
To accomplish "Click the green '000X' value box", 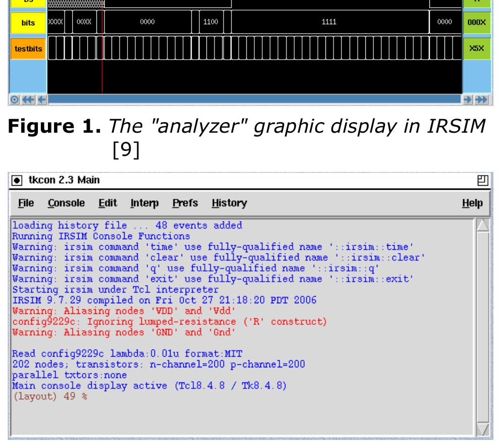I will click(477, 22).
